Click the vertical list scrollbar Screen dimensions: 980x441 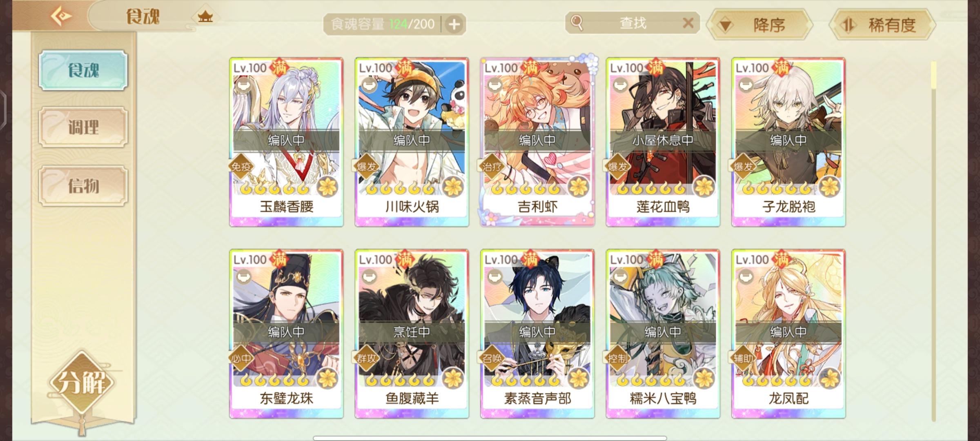point(933,241)
